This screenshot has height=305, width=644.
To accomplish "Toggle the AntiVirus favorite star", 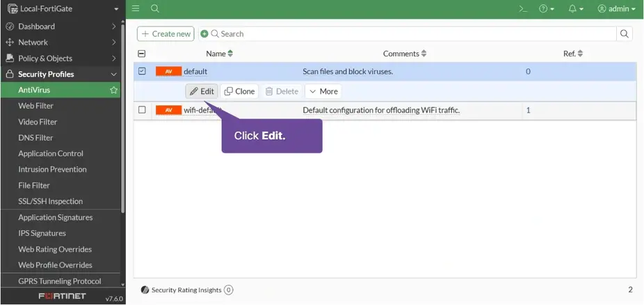I will pyautogui.click(x=114, y=90).
